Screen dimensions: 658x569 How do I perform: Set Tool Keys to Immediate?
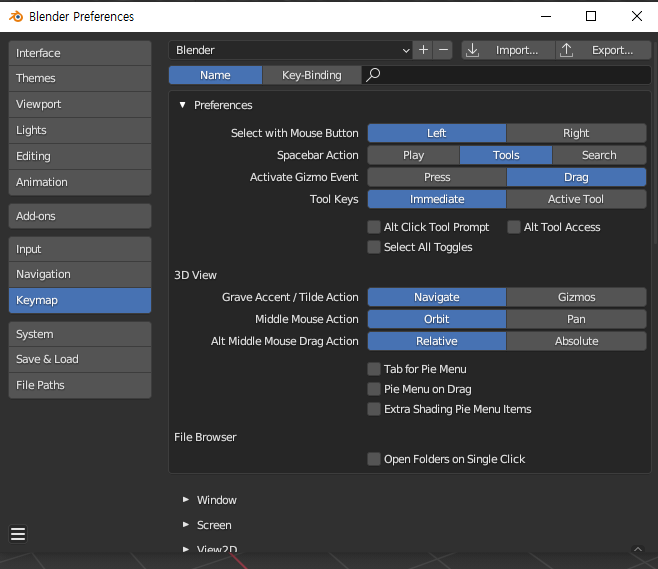click(437, 199)
